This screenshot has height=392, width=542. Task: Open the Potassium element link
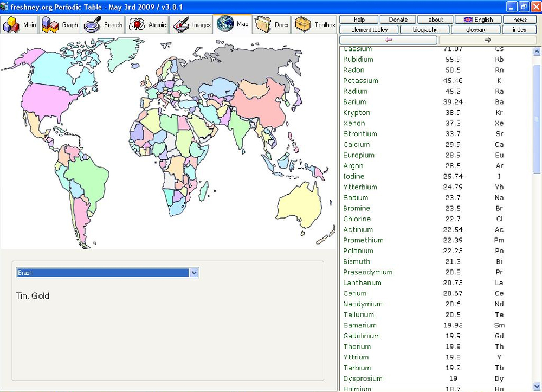click(x=360, y=81)
